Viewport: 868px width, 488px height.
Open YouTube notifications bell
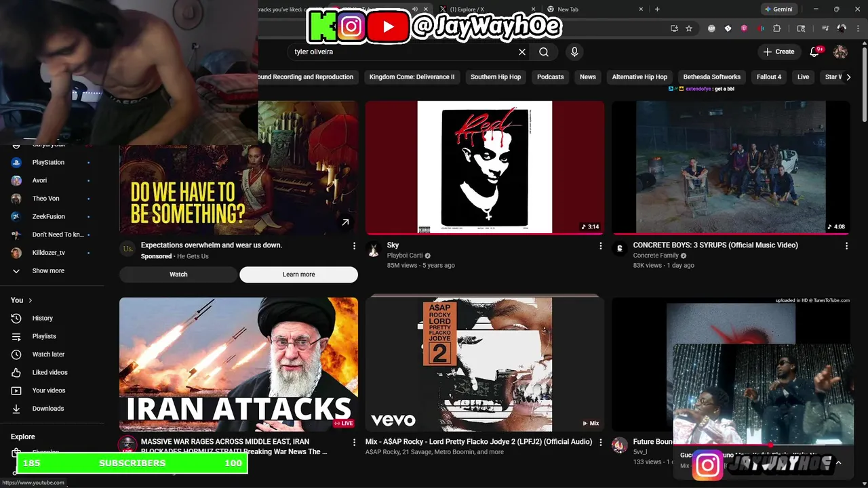coord(816,52)
